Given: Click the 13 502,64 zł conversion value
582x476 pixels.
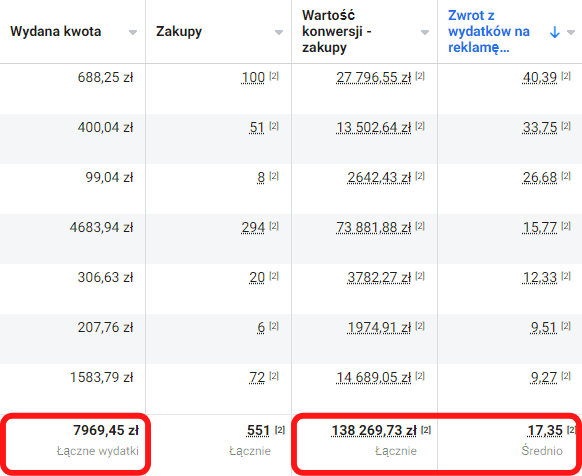Looking at the screenshot, I should [x=373, y=127].
